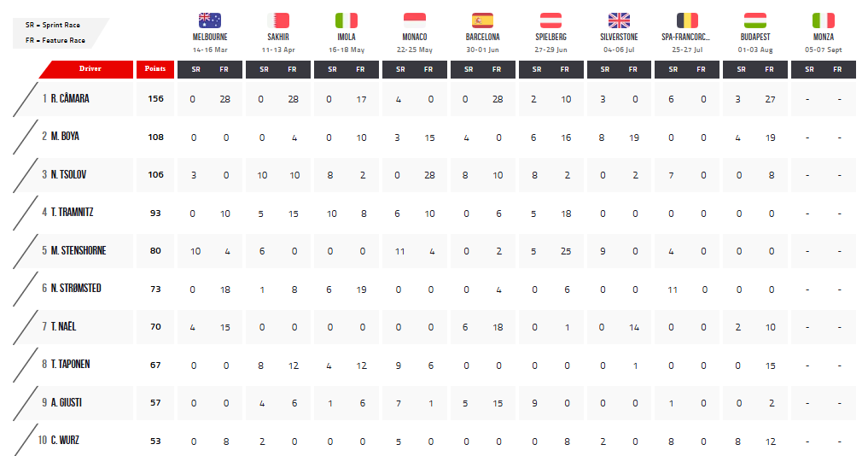Click the Australian flag above Melbourne

pos(210,20)
